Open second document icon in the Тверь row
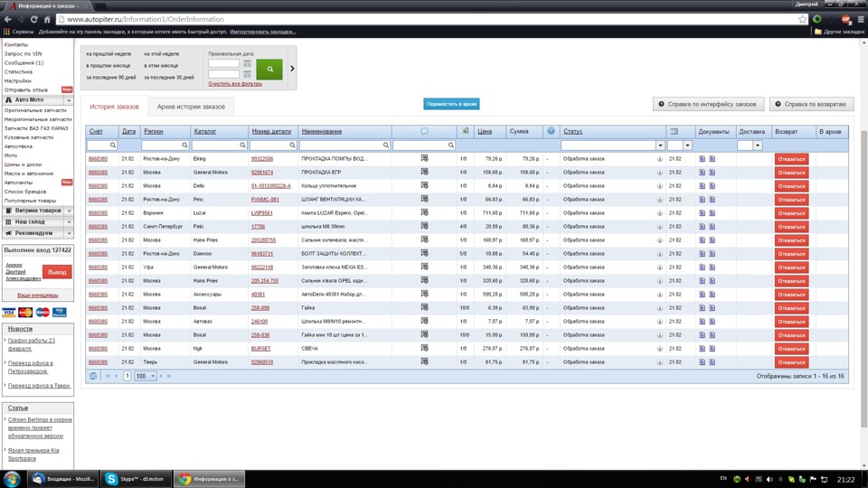Image resolution: width=868 pixels, height=488 pixels. pos(712,361)
